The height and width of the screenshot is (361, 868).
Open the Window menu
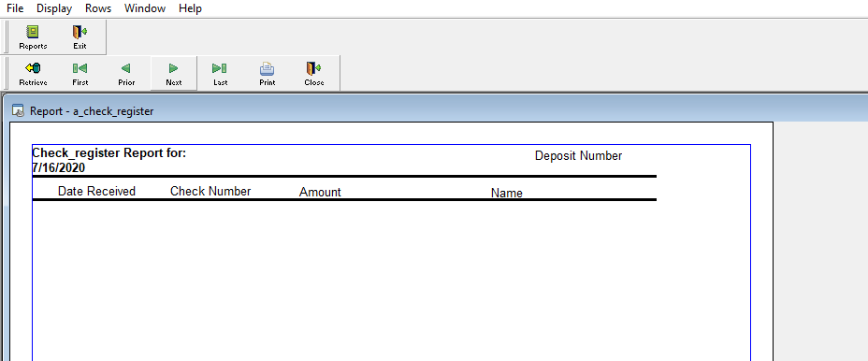coord(144,8)
